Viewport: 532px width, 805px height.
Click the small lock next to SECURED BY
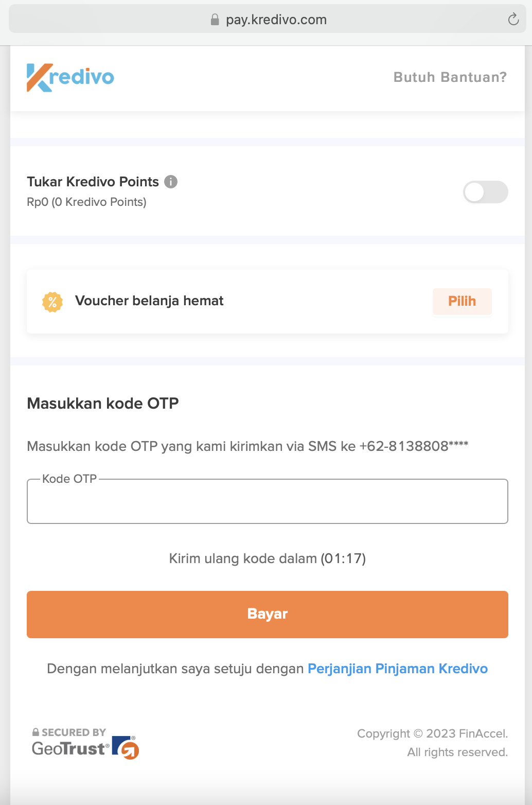pyautogui.click(x=36, y=732)
